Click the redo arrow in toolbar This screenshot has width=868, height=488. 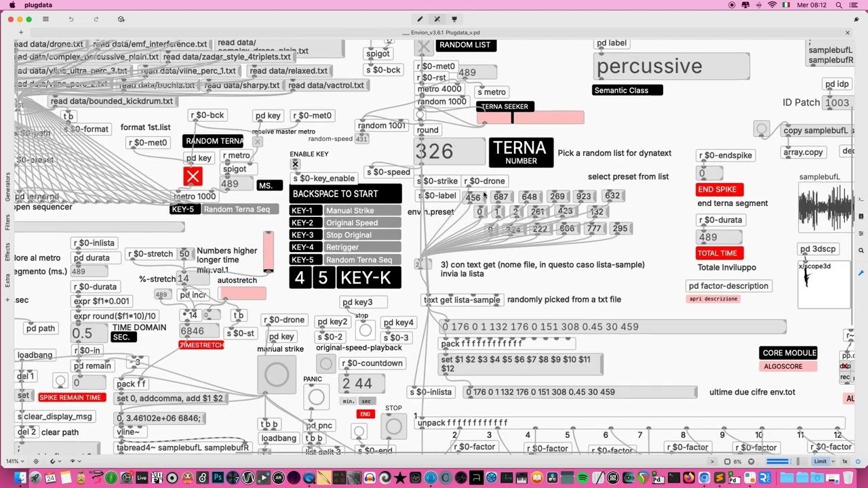point(96,19)
